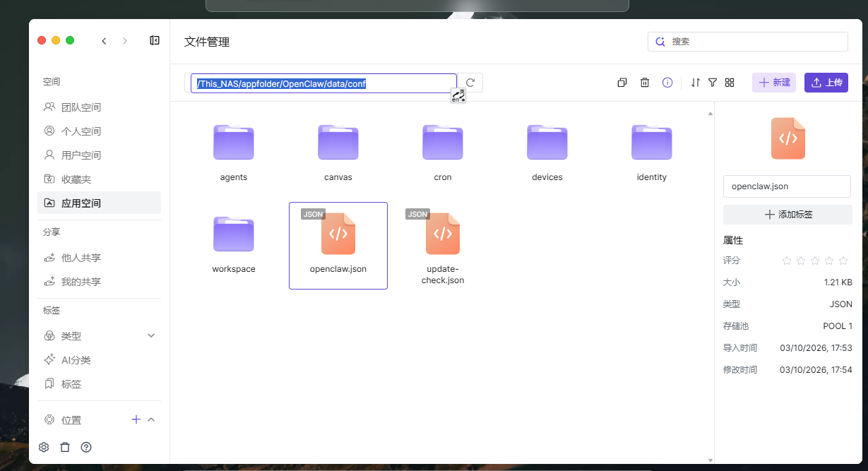Toggle the sidebar collapse icon
868x471 pixels.
(x=155, y=41)
